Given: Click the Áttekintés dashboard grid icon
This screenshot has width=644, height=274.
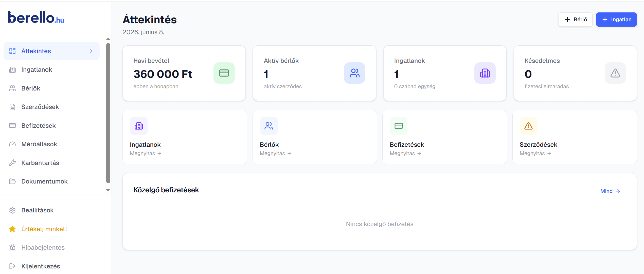Looking at the screenshot, I should (12, 51).
